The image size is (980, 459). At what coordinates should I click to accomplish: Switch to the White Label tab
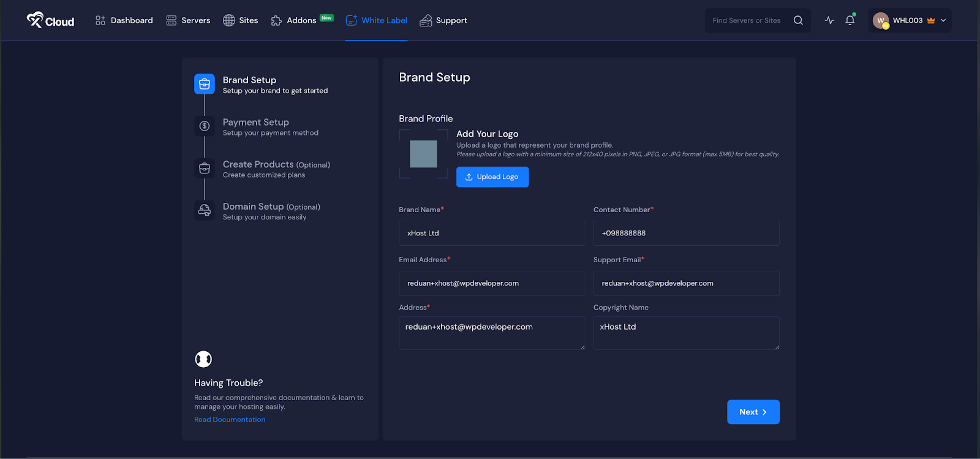coord(377,20)
